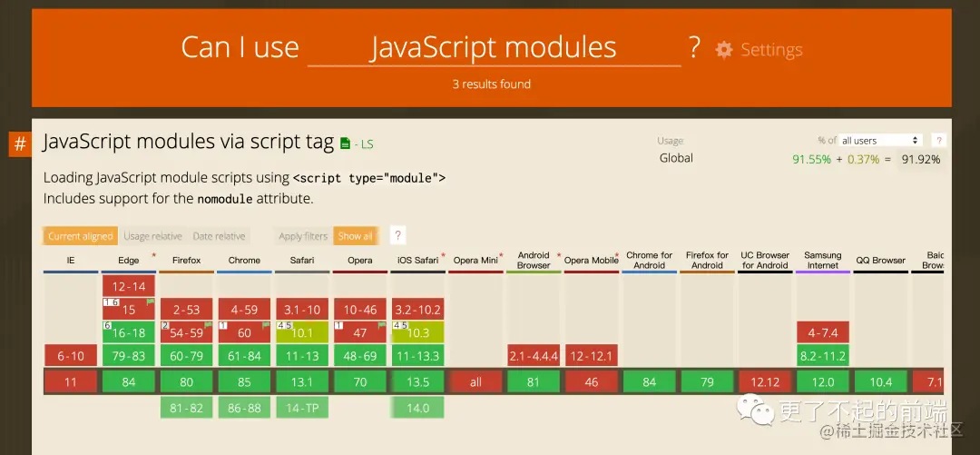Viewport: 980px width, 455px height.
Task: Click the hash permalink icon
Action: (x=20, y=144)
